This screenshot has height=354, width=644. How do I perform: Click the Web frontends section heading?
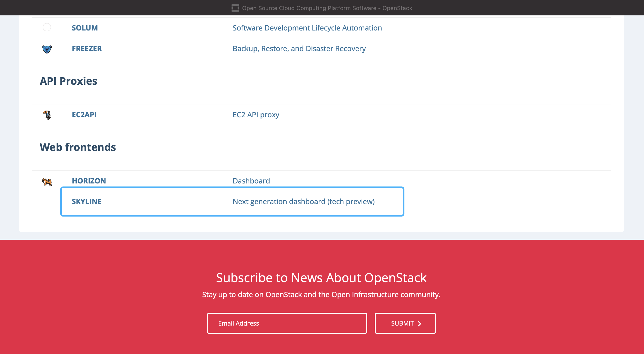78,147
